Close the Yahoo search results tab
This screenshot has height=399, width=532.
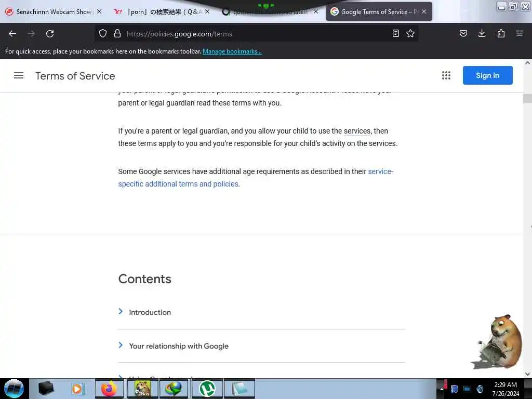[x=207, y=11]
